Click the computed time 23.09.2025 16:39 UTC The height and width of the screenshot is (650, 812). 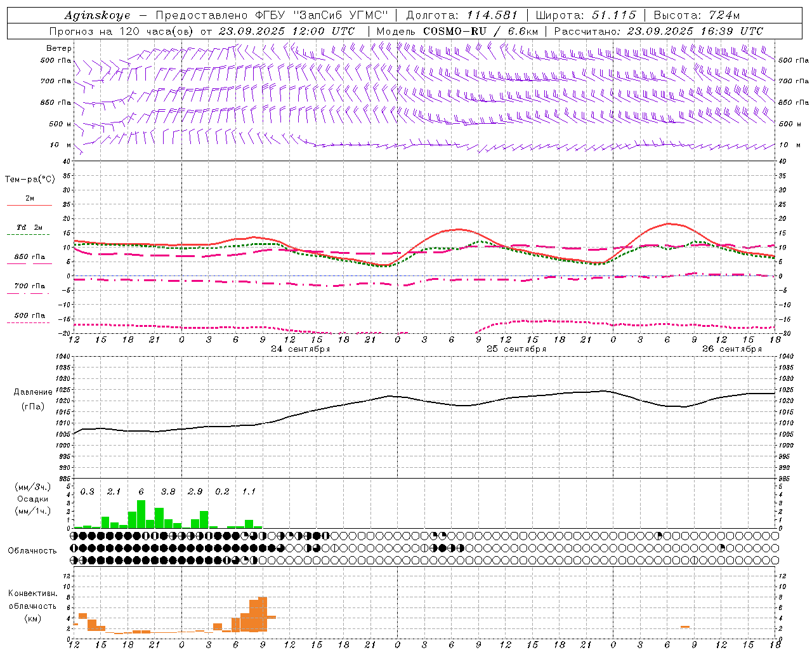[695, 31]
